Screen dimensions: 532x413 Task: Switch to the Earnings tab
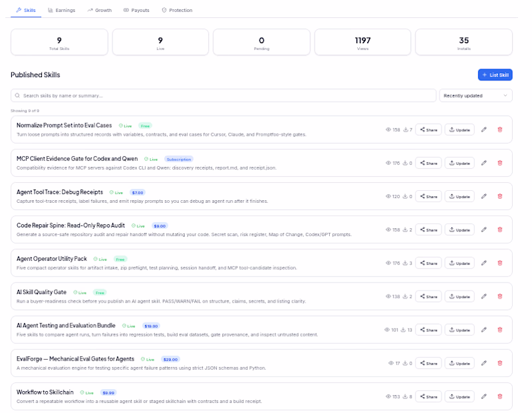[x=61, y=10]
